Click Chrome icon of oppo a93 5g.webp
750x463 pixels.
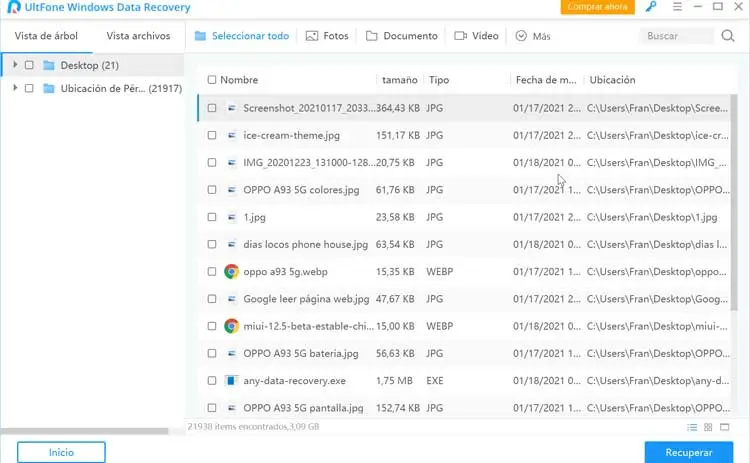click(x=232, y=272)
